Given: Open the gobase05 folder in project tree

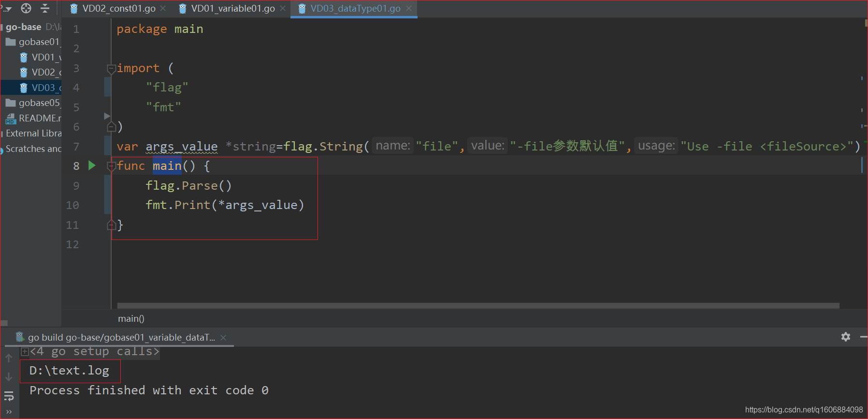Looking at the screenshot, I should point(33,103).
